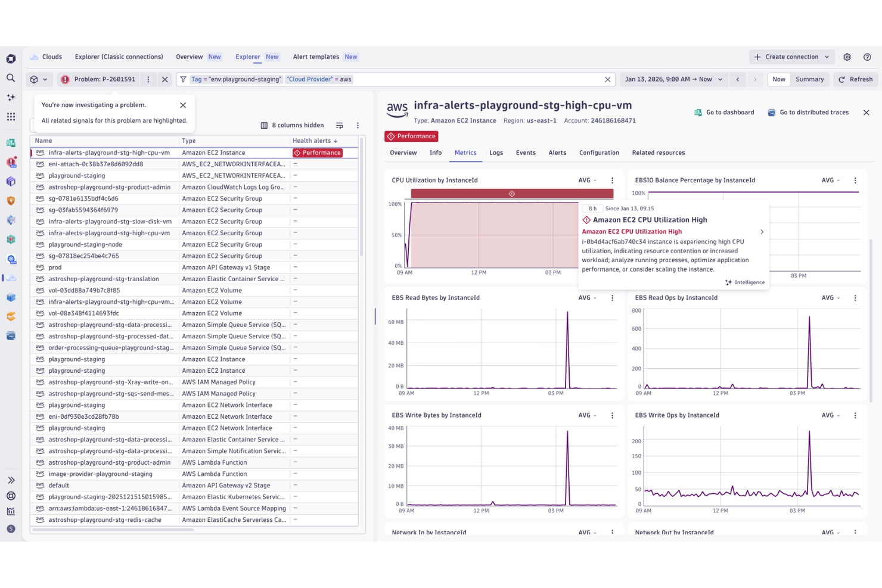The image size is (882, 588).
Task: Click the Dynatrace logo home icon
Action: point(11,58)
